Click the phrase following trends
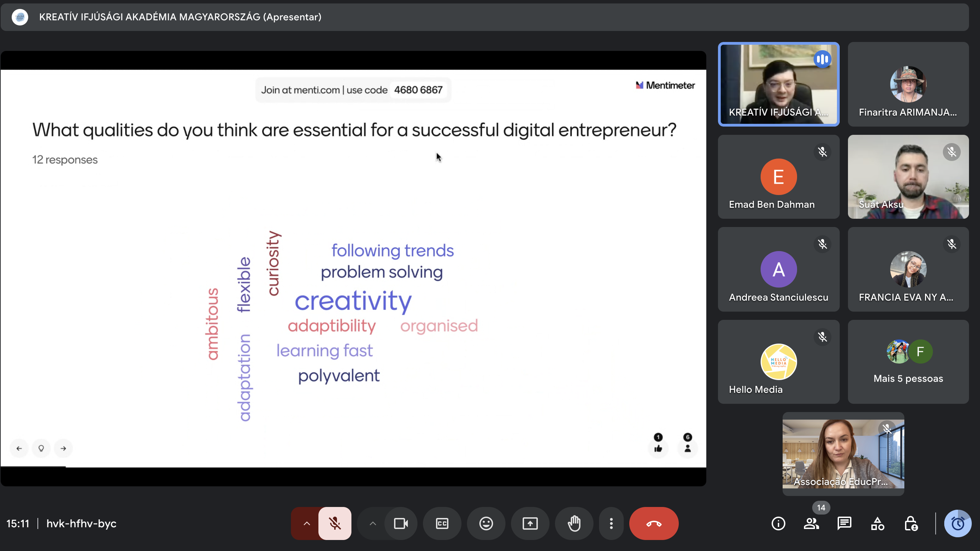This screenshot has width=980, height=551. [392, 250]
